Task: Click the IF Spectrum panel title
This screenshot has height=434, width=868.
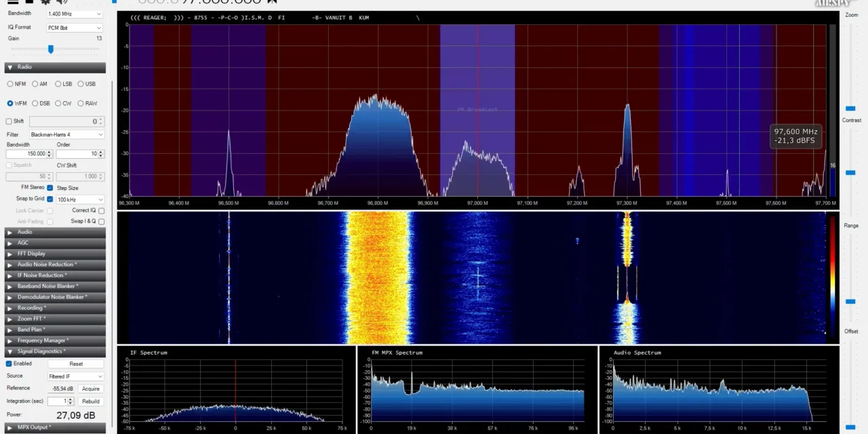Action: [149, 353]
